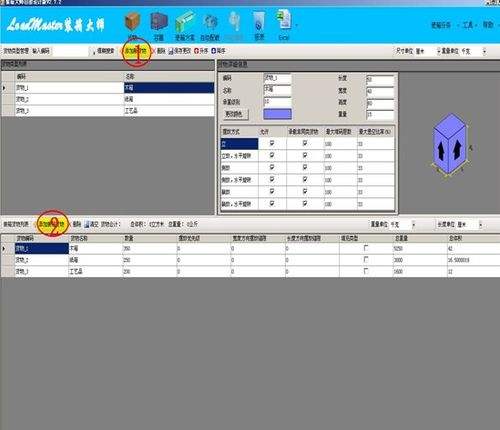Click the load-bearing level input field
This screenshot has width=500, height=430.
pyautogui.click(x=277, y=102)
